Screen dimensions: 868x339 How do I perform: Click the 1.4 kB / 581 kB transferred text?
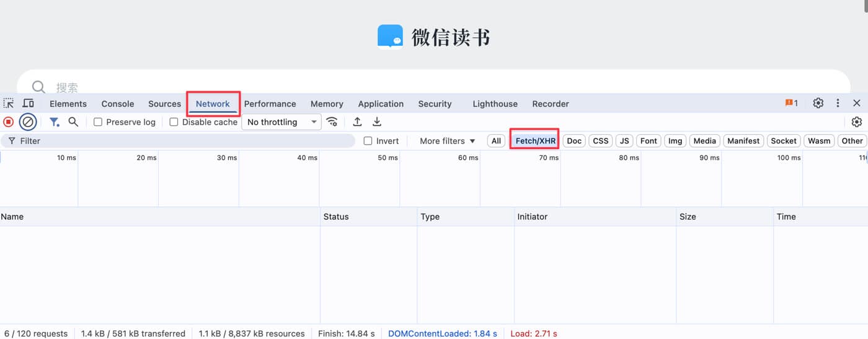click(133, 333)
